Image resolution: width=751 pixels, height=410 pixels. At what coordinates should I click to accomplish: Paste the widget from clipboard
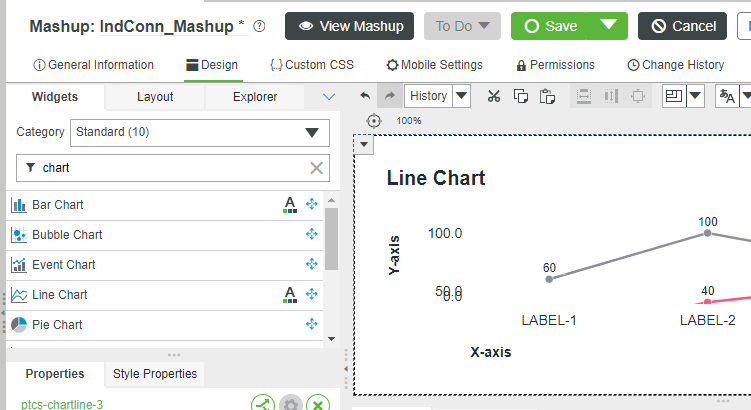click(x=547, y=96)
